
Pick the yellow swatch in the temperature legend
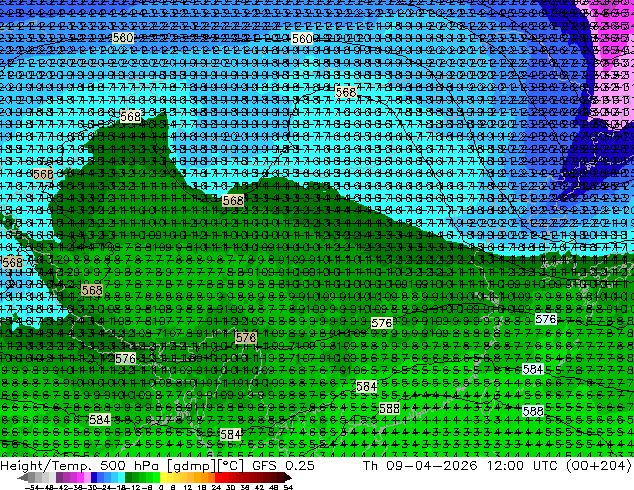pyautogui.click(x=163, y=478)
